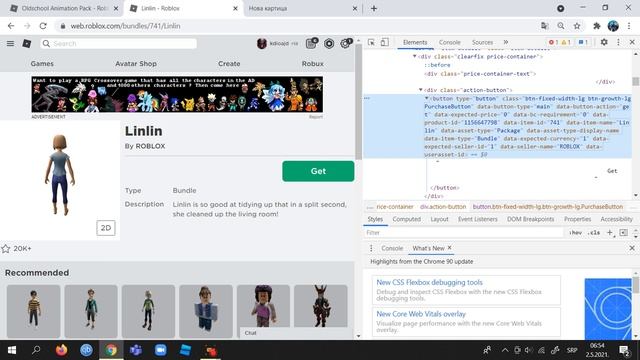Click the kdioajo avatar profile picture

262,43
